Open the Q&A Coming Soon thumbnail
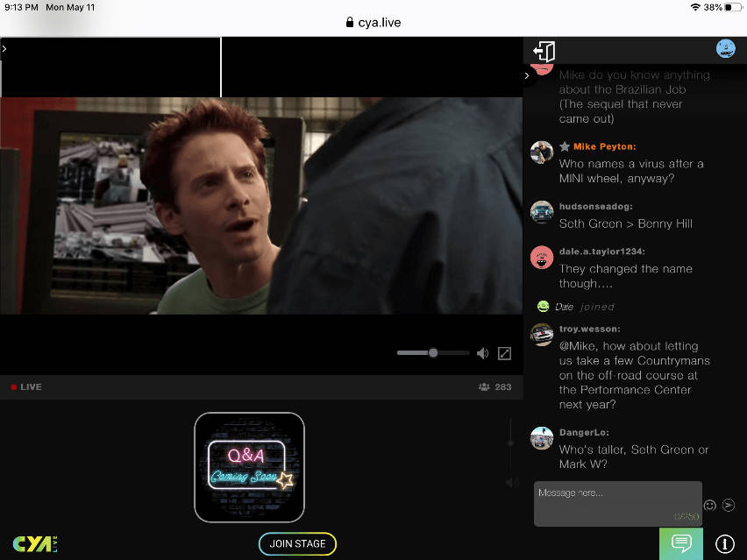 [249, 467]
